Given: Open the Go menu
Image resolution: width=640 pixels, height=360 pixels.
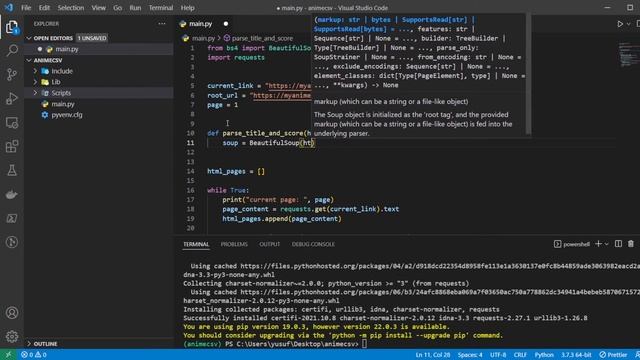Looking at the screenshot, I should (x=118, y=8).
